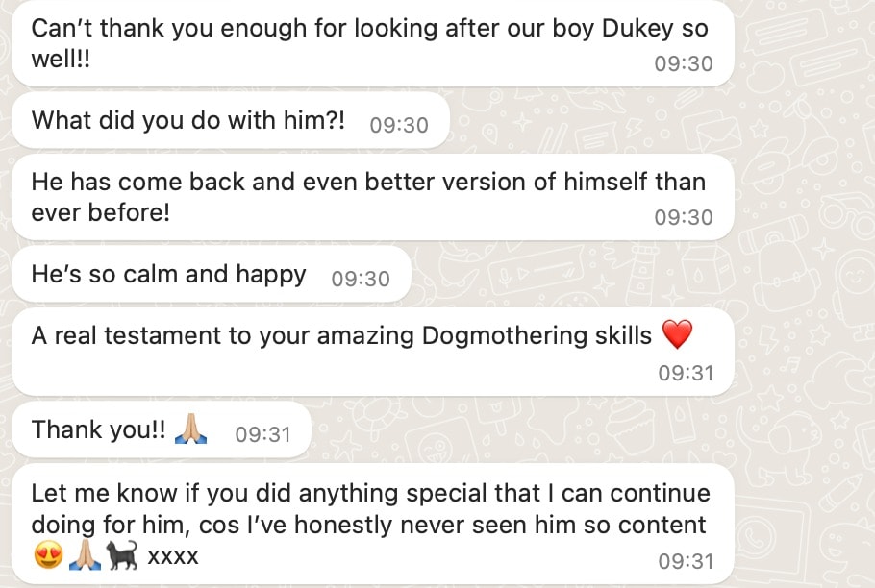Click the red heart emoji
Image resolution: width=875 pixels, height=588 pixels.
click(677, 334)
